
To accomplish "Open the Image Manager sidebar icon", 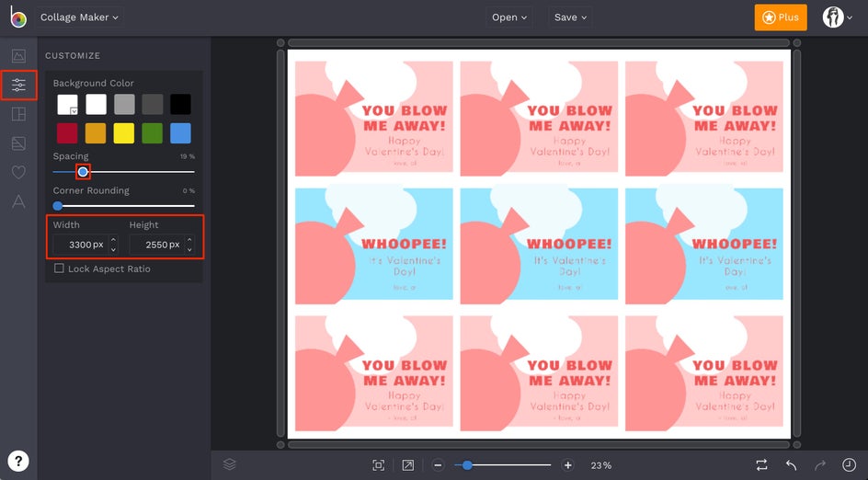I will click(18, 56).
